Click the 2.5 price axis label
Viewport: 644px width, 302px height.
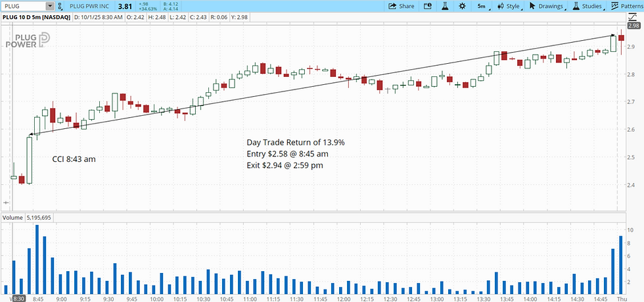pyautogui.click(x=632, y=157)
